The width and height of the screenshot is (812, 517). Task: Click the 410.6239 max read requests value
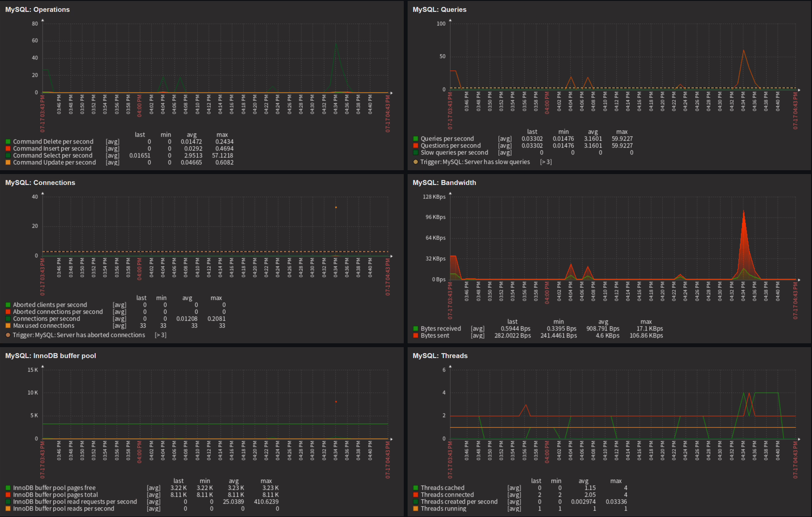(x=266, y=502)
